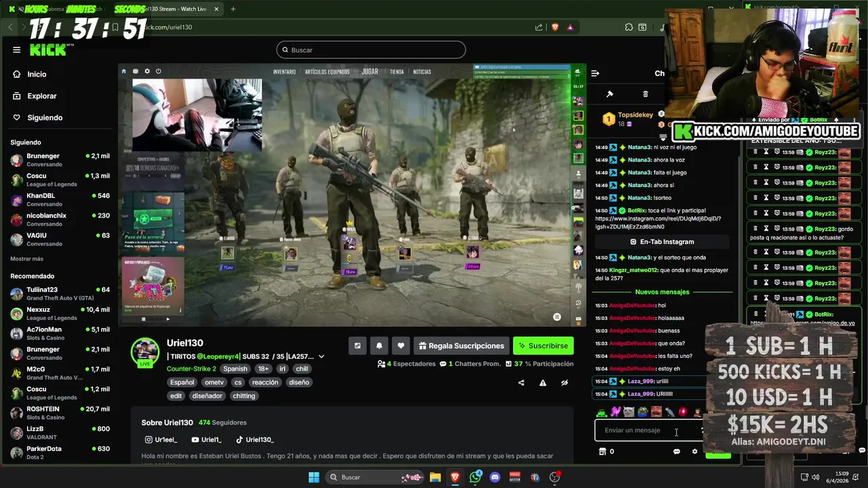
Task: Open Siguiendo in the sidebar navigation
Action: 38,117
